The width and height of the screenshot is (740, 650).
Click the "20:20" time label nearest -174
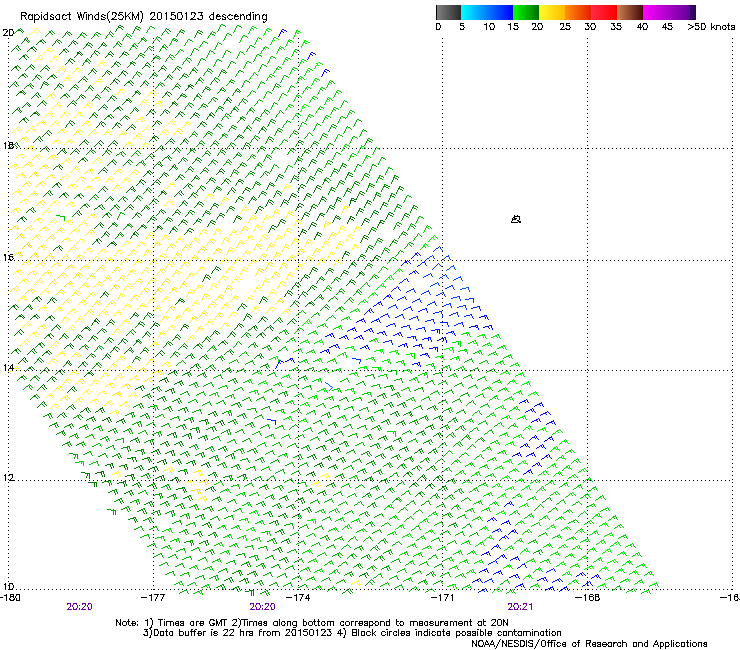pyautogui.click(x=262, y=607)
